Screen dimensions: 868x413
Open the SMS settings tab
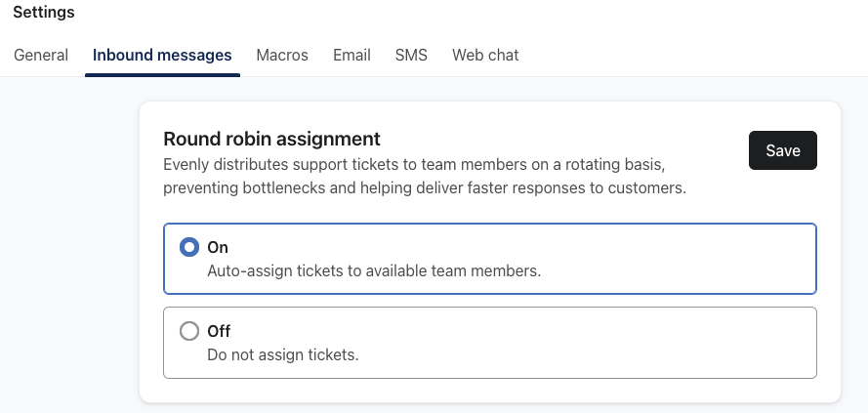pyautogui.click(x=411, y=55)
